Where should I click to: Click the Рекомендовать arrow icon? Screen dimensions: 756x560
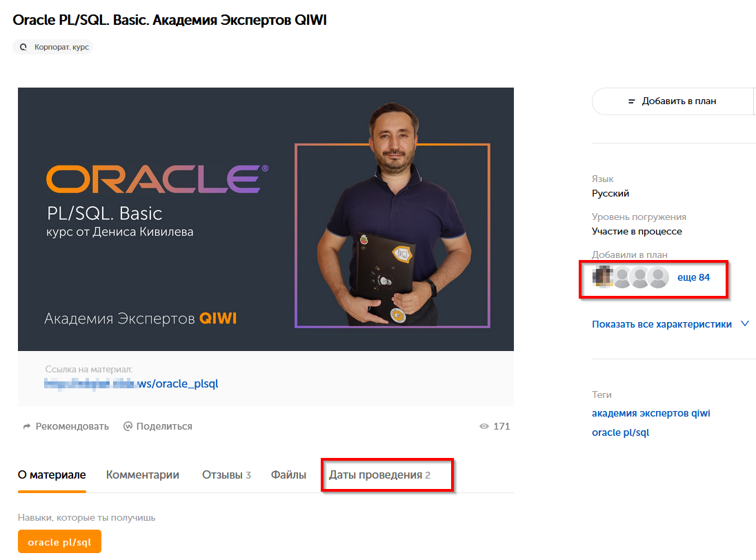[27, 427]
